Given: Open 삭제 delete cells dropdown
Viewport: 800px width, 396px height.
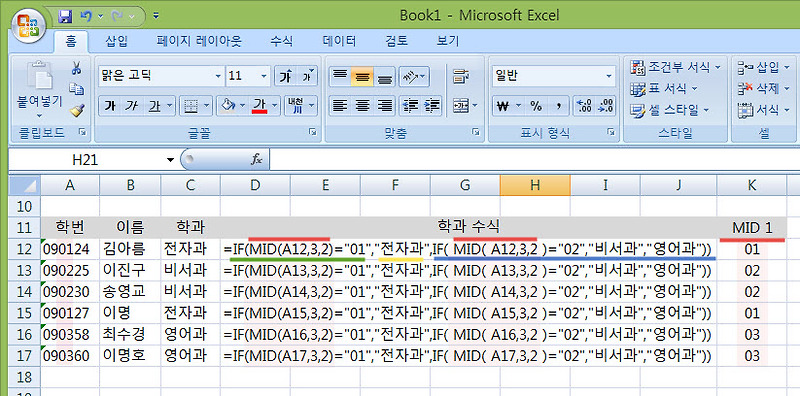Looking at the screenshot, I should 763,89.
